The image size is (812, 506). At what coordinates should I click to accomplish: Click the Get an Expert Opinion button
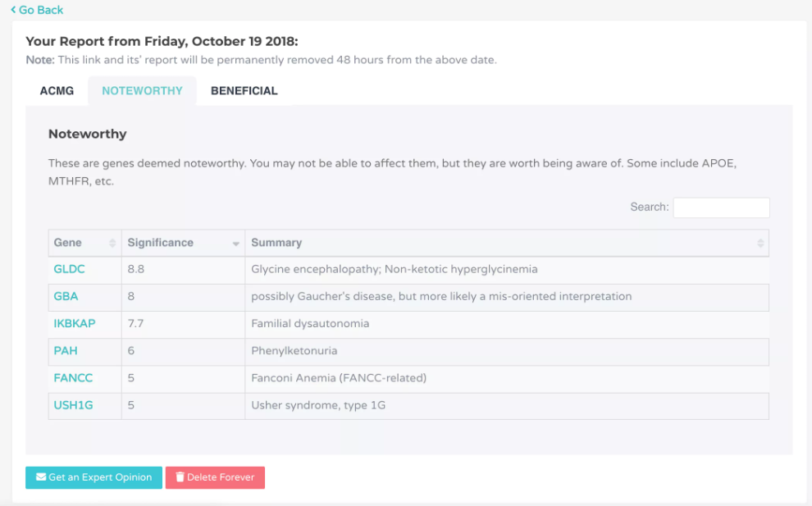pos(94,477)
